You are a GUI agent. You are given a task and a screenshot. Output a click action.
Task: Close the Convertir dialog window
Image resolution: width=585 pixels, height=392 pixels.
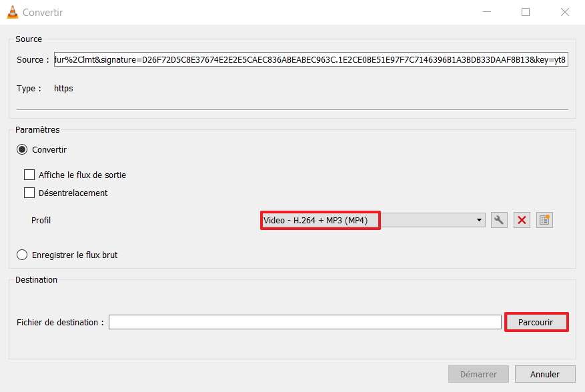tap(565, 12)
